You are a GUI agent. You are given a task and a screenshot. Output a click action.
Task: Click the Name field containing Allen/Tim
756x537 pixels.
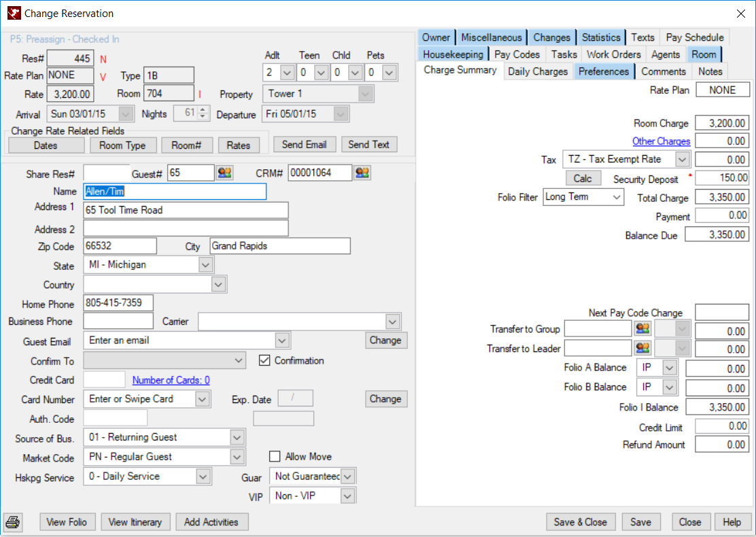175,192
